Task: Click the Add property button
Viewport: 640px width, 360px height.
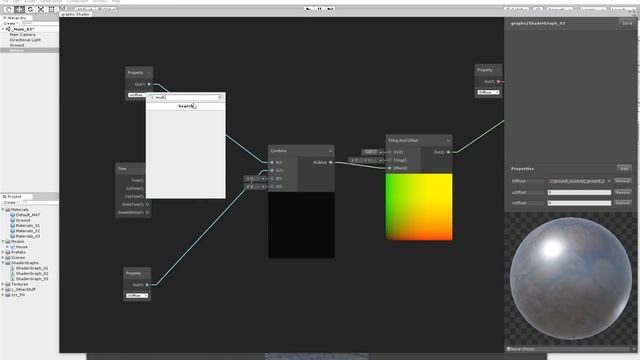Action: [624, 169]
